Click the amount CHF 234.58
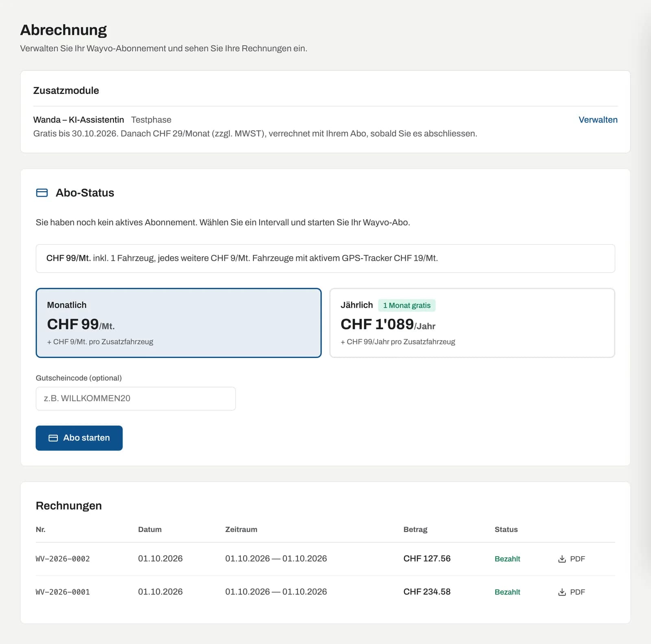 click(x=427, y=592)
